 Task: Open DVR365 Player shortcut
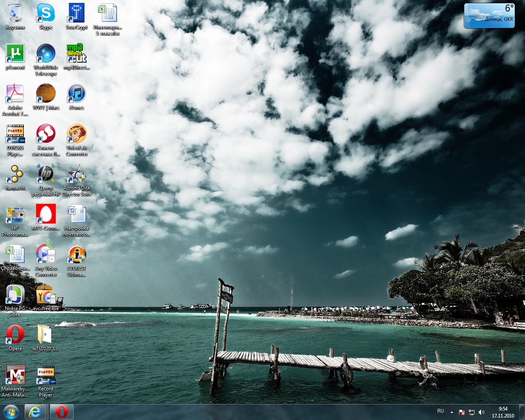click(x=15, y=140)
